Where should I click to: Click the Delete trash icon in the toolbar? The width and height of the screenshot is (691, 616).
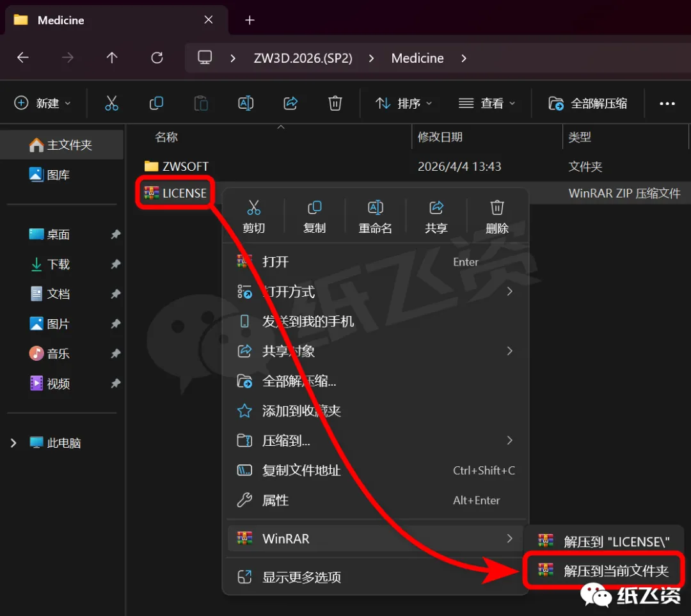tap(335, 104)
